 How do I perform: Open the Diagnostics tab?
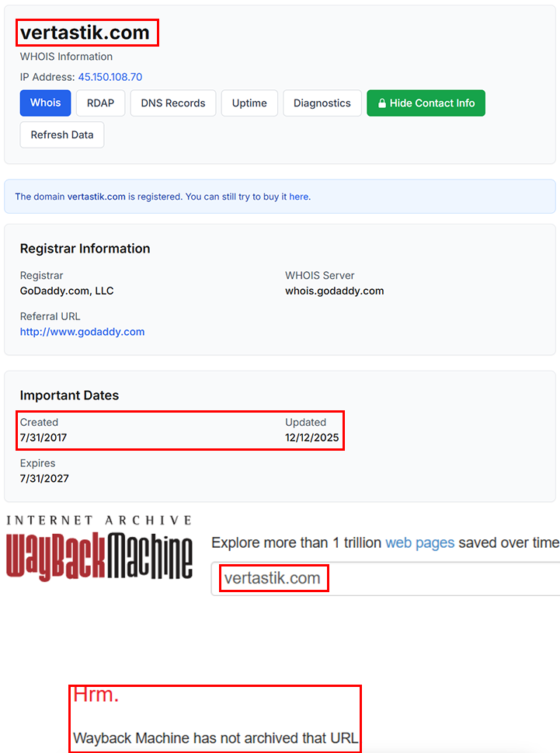tap(322, 103)
